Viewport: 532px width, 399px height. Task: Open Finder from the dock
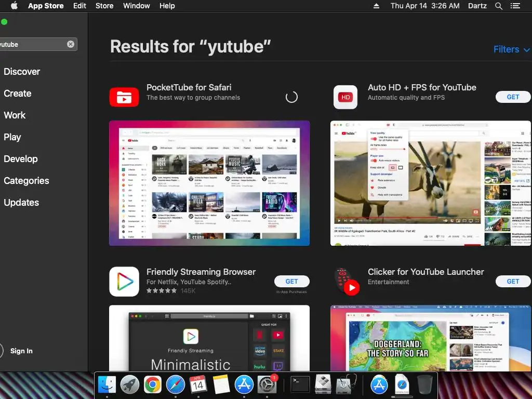[107, 384]
